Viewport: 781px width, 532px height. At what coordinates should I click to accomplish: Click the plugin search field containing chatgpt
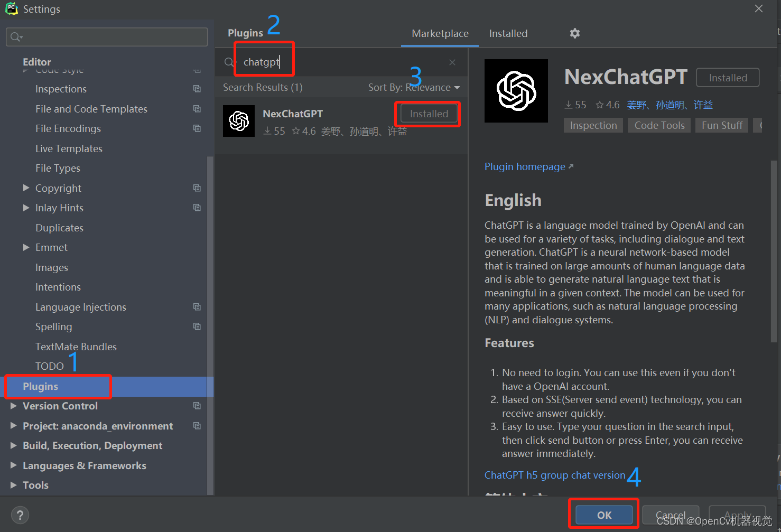pyautogui.click(x=341, y=62)
